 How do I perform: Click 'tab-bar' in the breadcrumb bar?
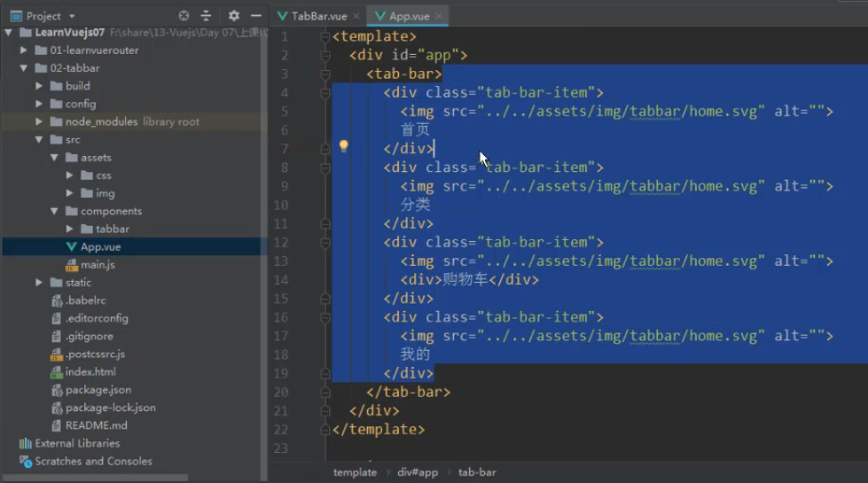coord(477,472)
